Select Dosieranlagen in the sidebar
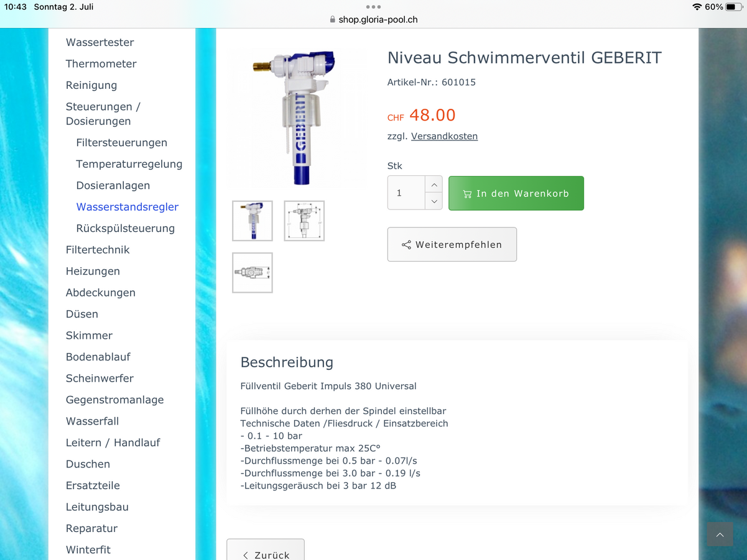 point(113,185)
